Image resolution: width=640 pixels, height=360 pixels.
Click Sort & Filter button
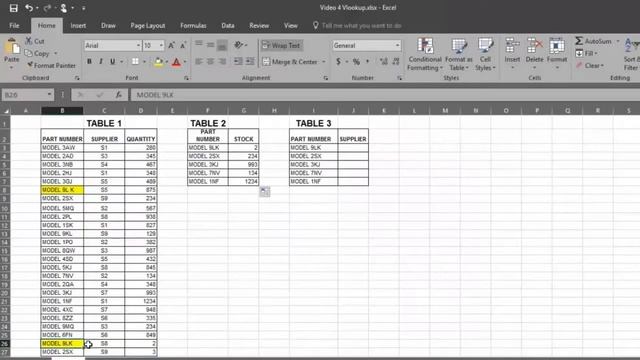pos(631,53)
